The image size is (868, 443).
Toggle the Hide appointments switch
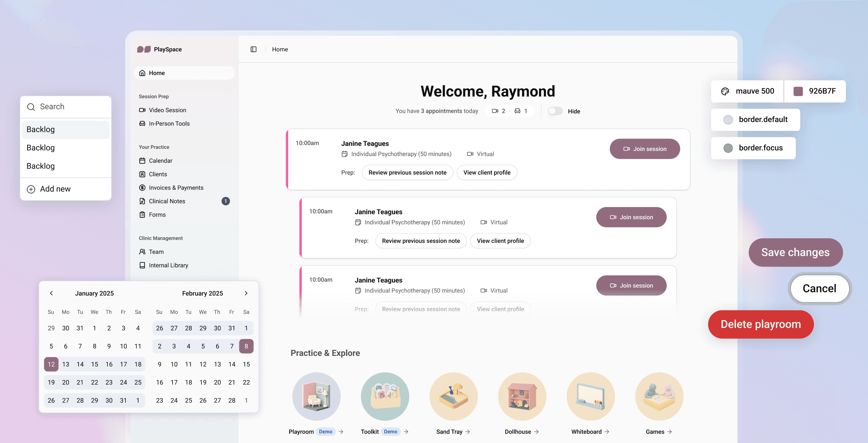click(x=555, y=111)
